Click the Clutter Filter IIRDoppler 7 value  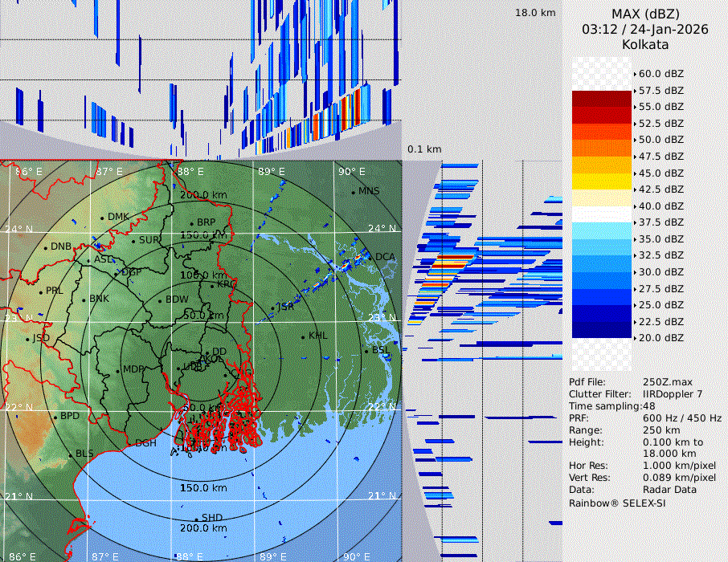pyautogui.click(x=673, y=394)
